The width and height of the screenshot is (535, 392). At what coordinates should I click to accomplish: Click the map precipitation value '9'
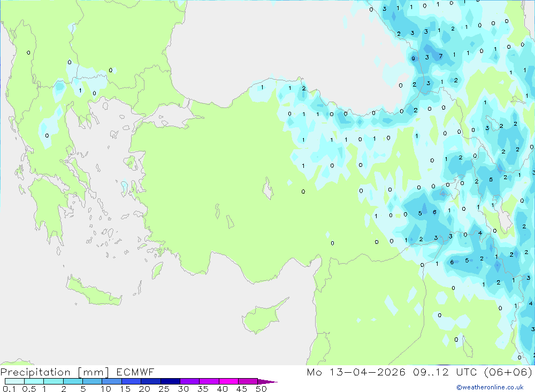click(x=413, y=58)
